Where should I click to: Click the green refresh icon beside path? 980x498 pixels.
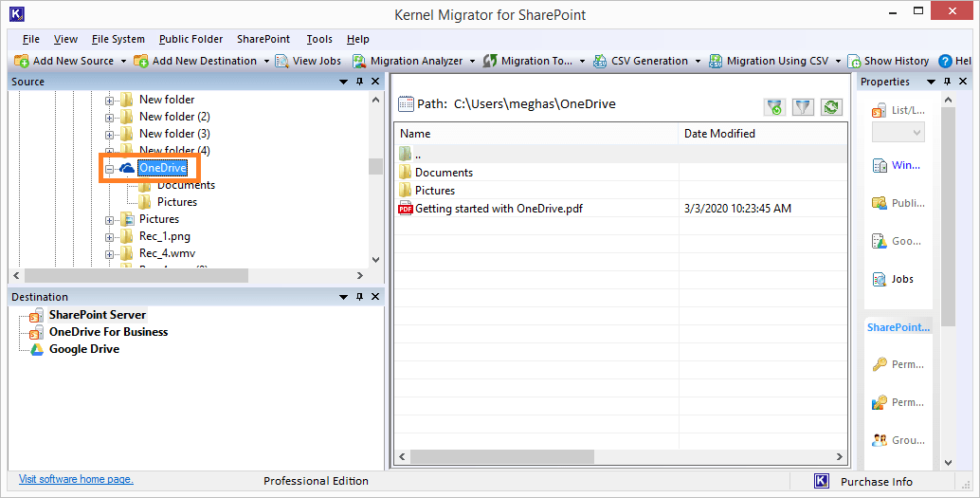(x=831, y=107)
